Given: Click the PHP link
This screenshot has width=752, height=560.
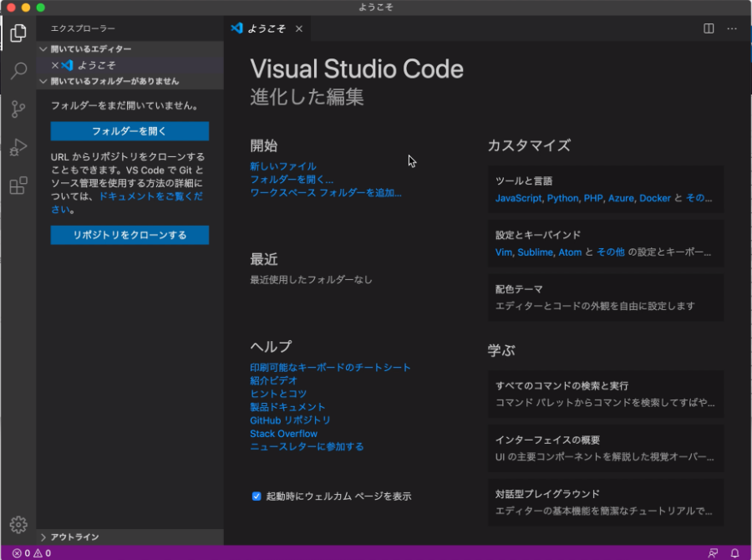Looking at the screenshot, I should 593,198.
